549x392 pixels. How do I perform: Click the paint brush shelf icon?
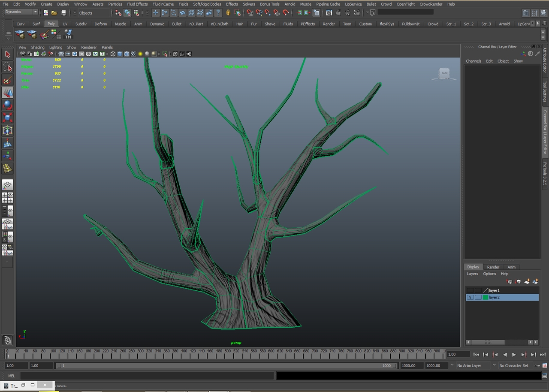44,34
